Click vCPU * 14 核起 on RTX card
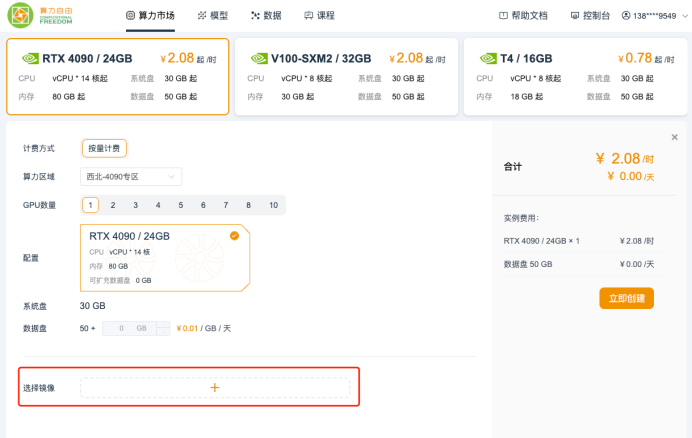The height and width of the screenshot is (438, 692). tap(80, 79)
